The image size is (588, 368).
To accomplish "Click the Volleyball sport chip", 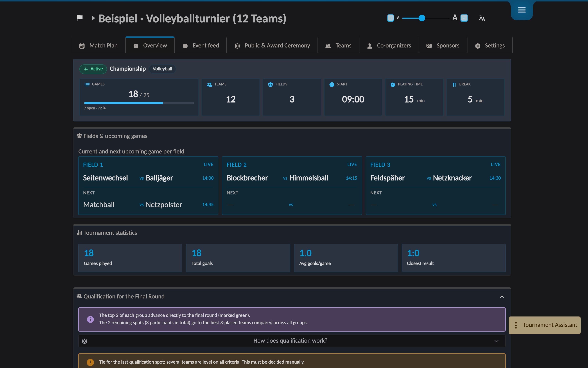I will click(x=162, y=69).
